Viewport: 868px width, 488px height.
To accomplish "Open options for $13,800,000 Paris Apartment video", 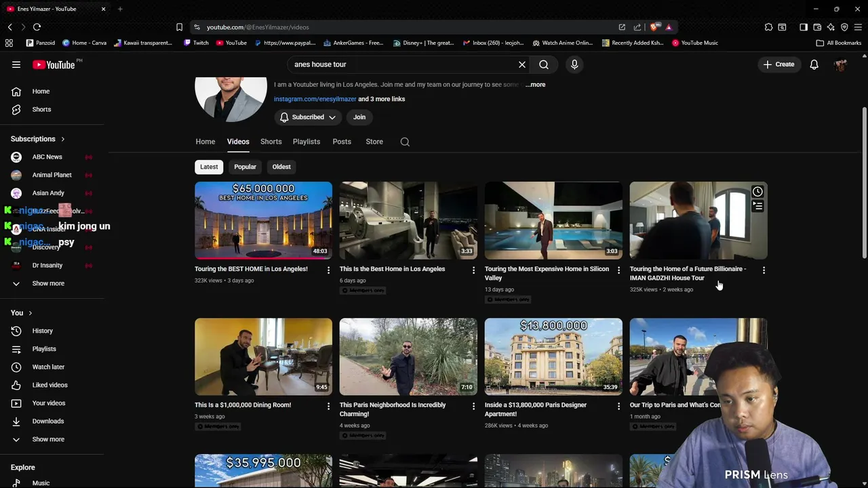I will pos(618,406).
